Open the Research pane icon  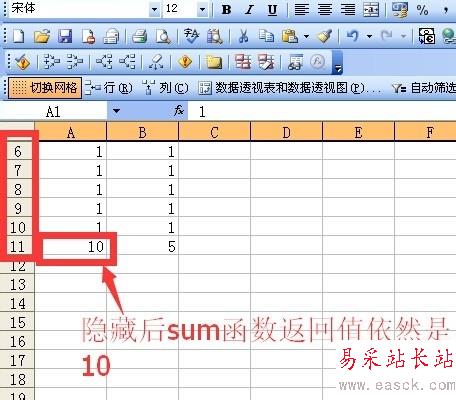click(x=215, y=36)
